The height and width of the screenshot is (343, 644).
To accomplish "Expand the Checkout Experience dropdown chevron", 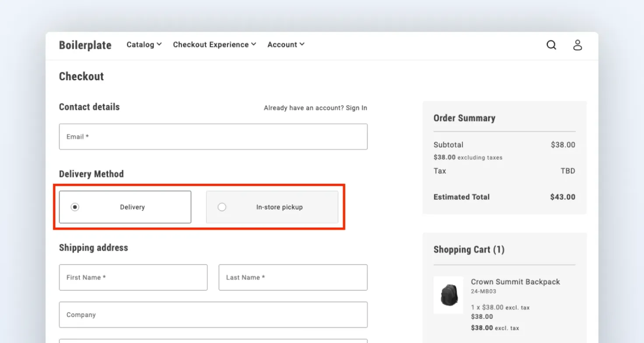I will (x=254, y=44).
